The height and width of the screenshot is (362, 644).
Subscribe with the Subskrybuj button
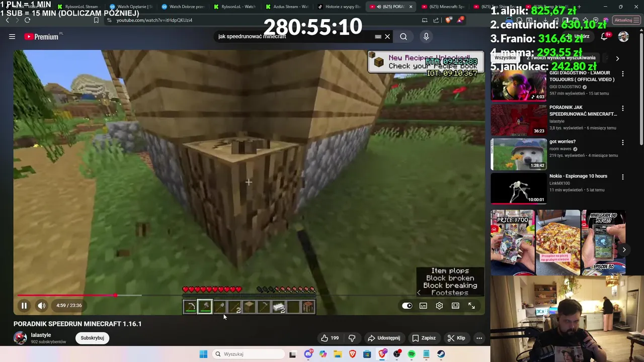[x=92, y=338]
